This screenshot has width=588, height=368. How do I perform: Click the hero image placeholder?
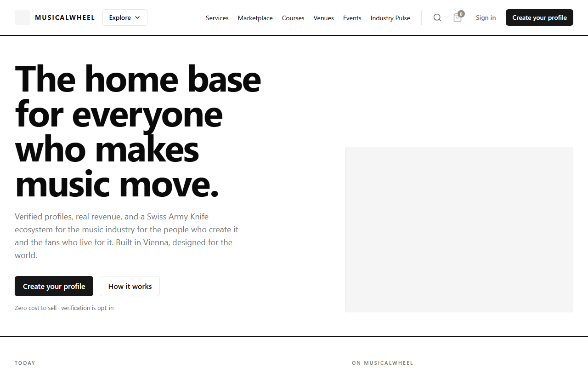point(459,230)
